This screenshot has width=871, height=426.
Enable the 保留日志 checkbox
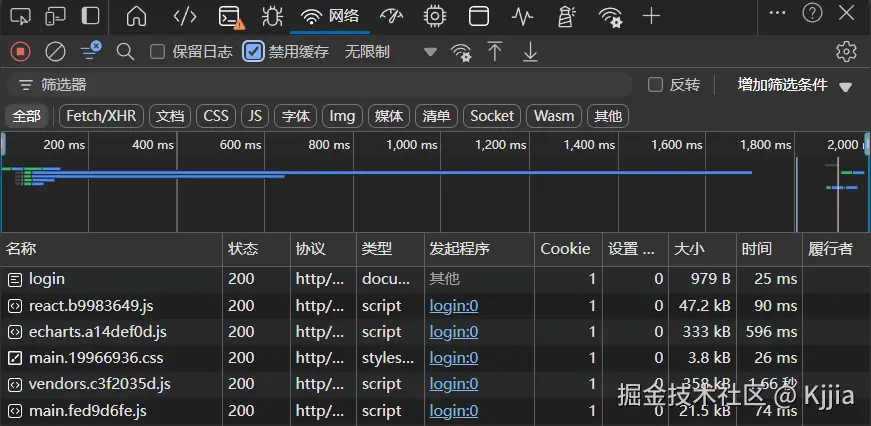click(x=158, y=52)
